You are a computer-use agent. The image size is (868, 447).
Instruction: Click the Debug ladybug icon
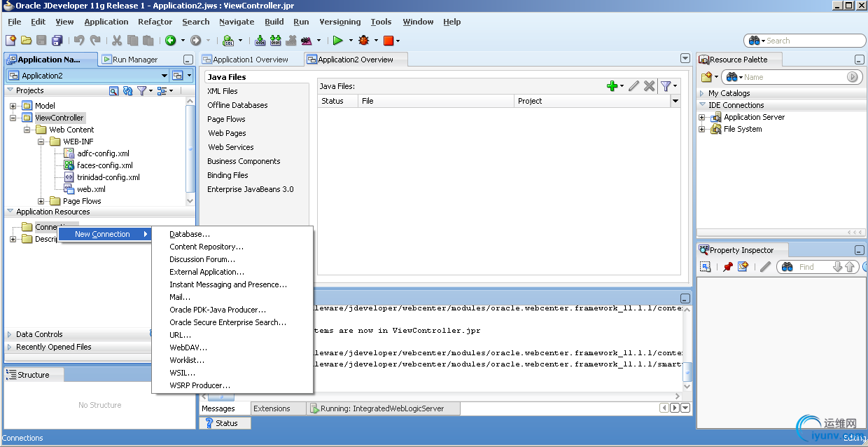click(x=363, y=41)
